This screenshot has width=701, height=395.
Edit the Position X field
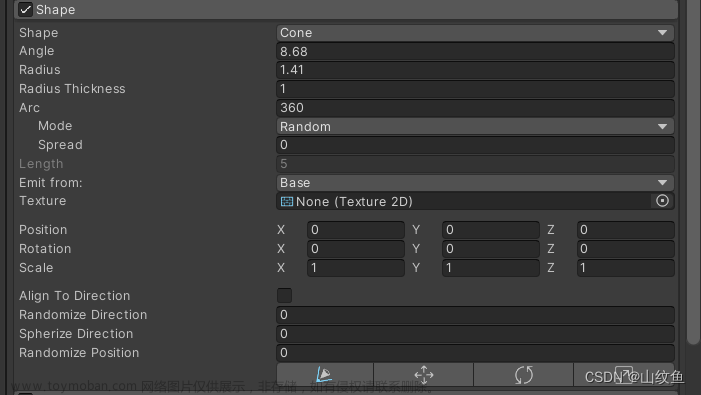(x=356, y=230)
